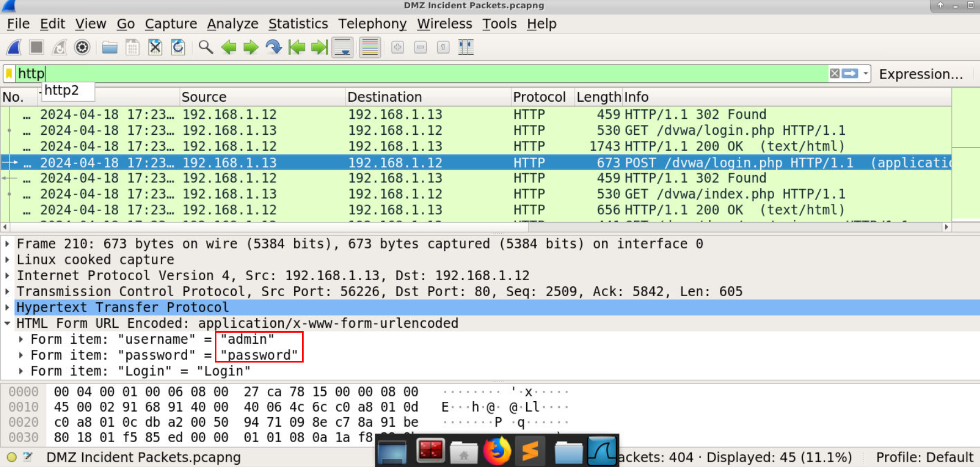
Task: Click packet list scrollbar right arrow
Action: point(946,227)
